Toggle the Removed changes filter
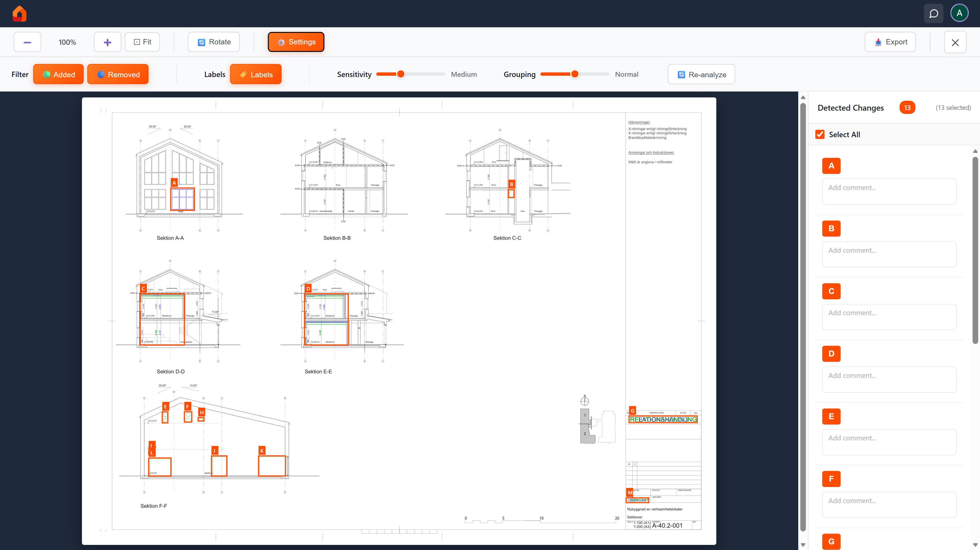Viewport: 980px width, 550px height. [x=118, y=74]
